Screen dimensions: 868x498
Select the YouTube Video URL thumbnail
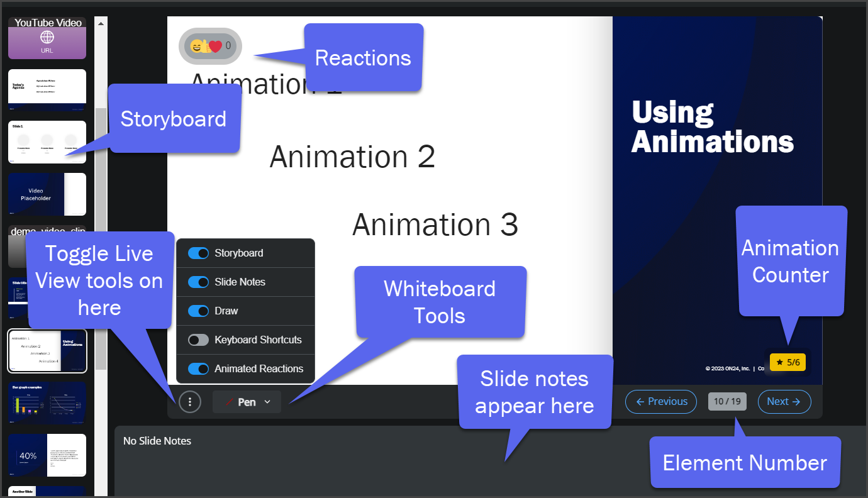click(x=47, y=38)
